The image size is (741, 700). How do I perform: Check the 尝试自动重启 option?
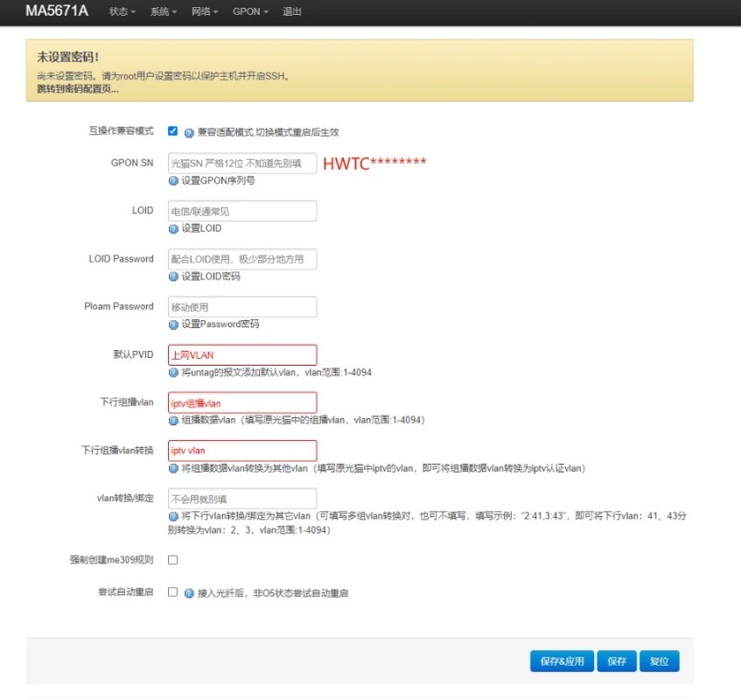coord(171,592)
